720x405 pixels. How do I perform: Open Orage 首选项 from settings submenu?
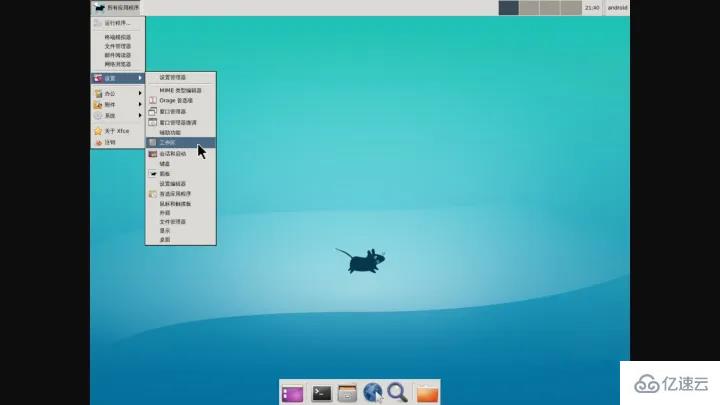(178, 100)
